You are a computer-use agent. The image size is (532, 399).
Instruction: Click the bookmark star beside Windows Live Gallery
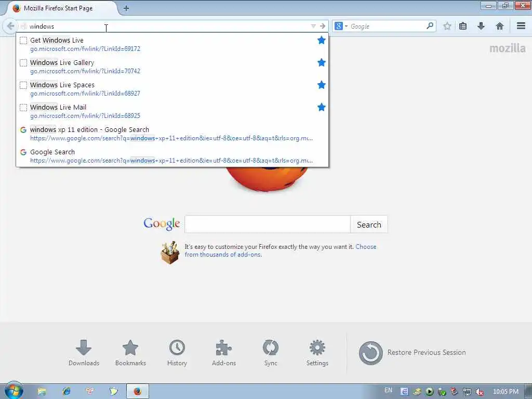coord(321,62)
